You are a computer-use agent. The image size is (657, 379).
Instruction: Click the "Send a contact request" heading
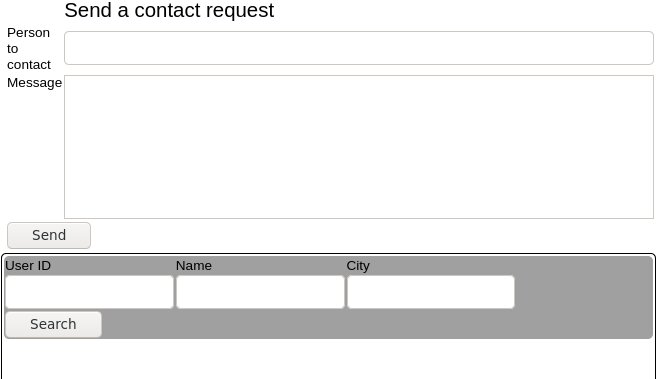pyautogui.click(x=169, y=10)
